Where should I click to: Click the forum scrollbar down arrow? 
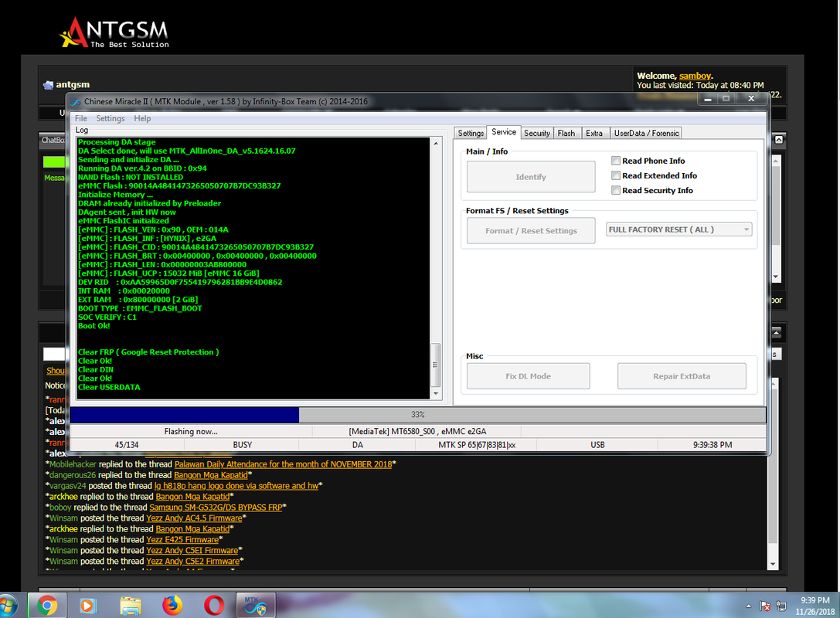click(x=773, y=564)
